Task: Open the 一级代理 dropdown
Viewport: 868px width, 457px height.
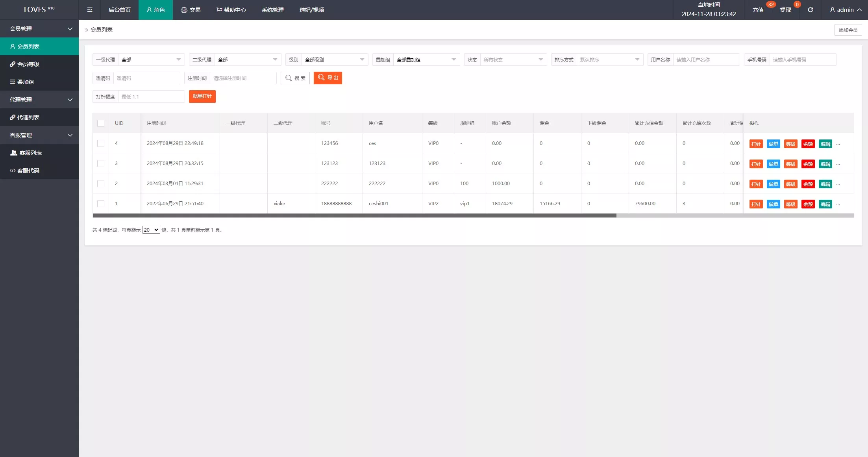Action: pyautogui.click(x=151, y=59)
